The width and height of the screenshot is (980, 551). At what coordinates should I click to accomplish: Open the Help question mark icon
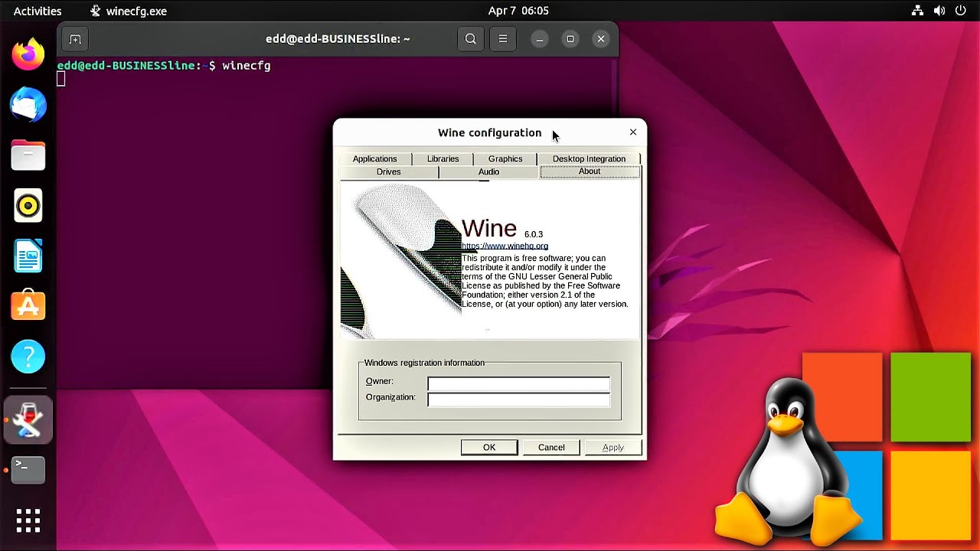coord(28,356)
